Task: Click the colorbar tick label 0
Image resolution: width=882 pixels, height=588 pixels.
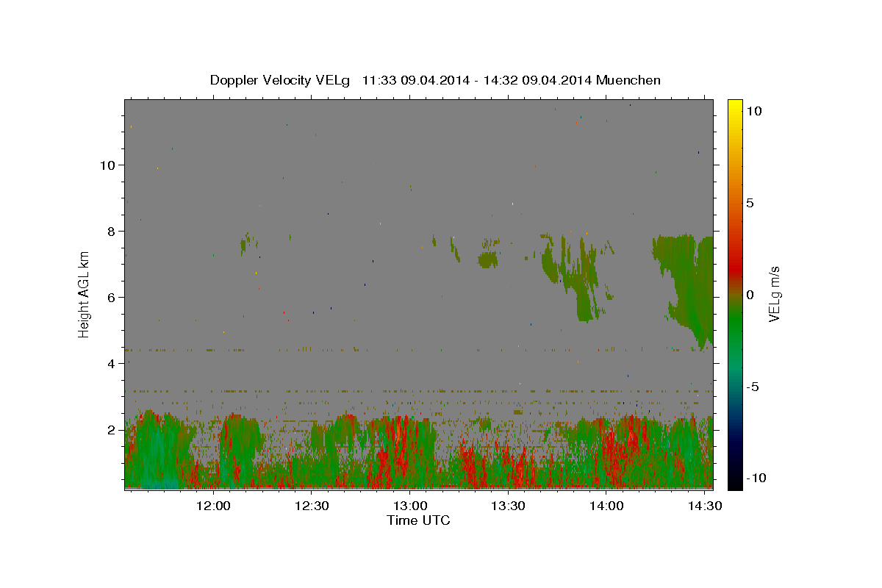Action: pos(750,295)
